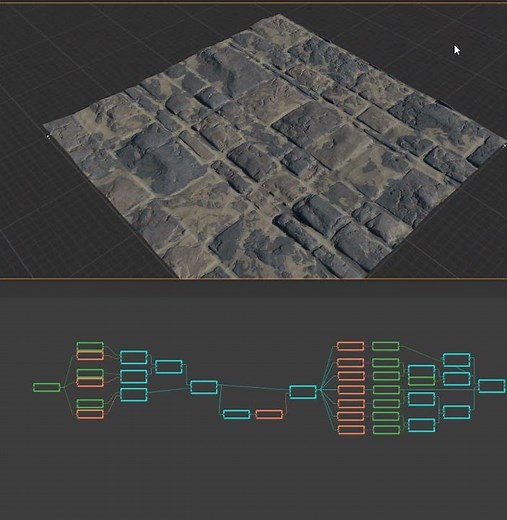The image size is (507, 520).
Task: Select sixth green node in right green column
Action: click(386, 416)
